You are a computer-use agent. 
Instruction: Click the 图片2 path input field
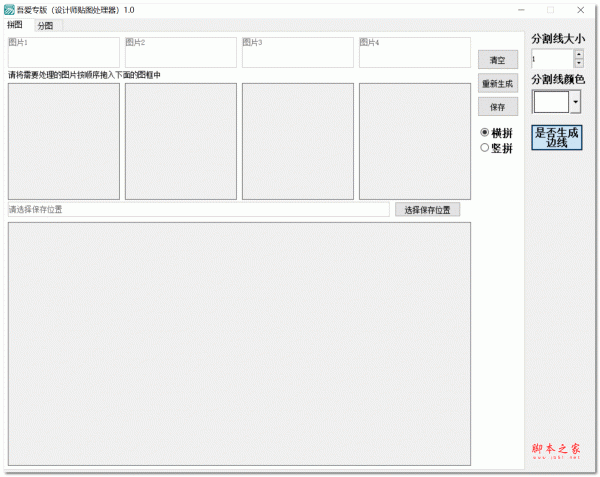coord(181,52)
